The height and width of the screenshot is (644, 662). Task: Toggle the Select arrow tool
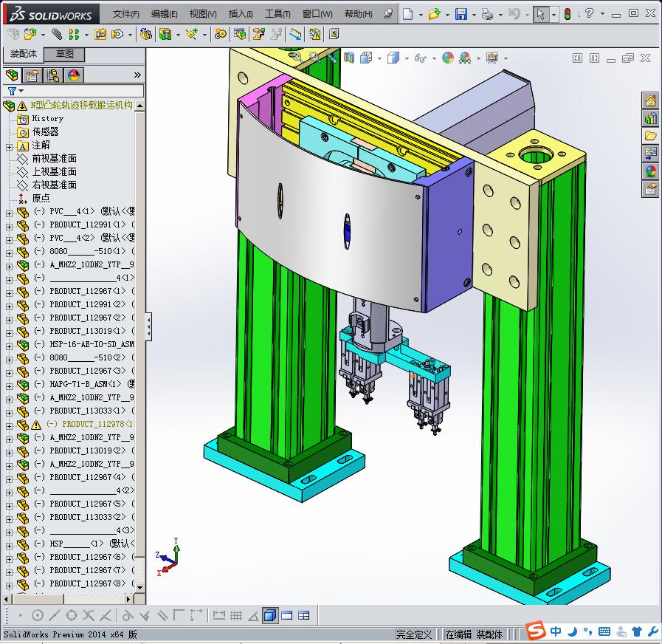[x=540, y=14]
